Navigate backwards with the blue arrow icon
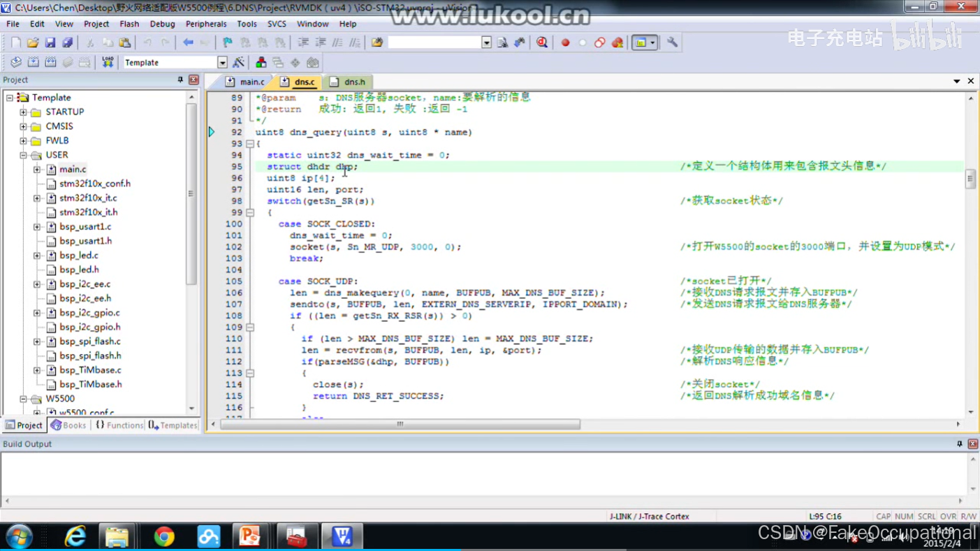Screen dimensions: 980x551 pyautogui.click(x=188, y=43)
